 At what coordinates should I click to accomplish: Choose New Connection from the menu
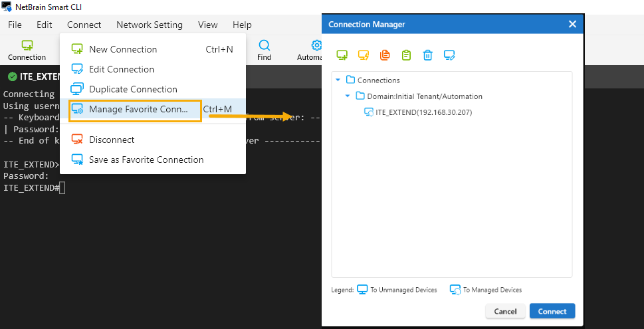tap(153, 49)
